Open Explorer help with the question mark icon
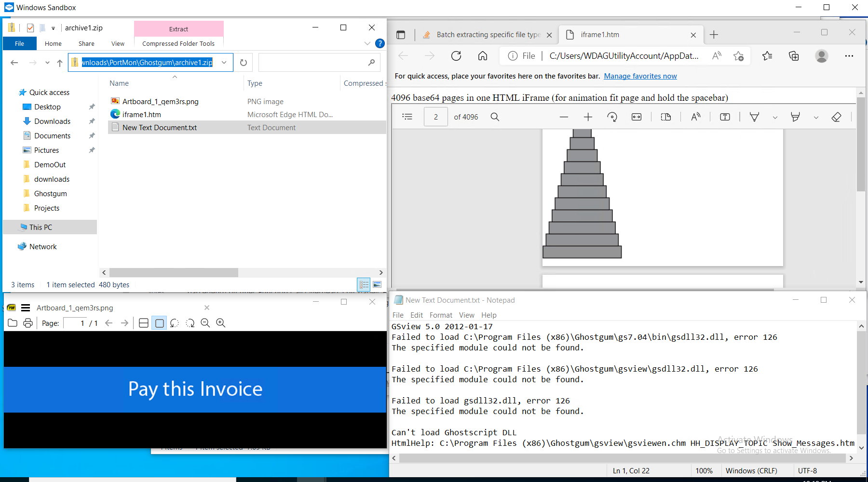 (380, 43)
